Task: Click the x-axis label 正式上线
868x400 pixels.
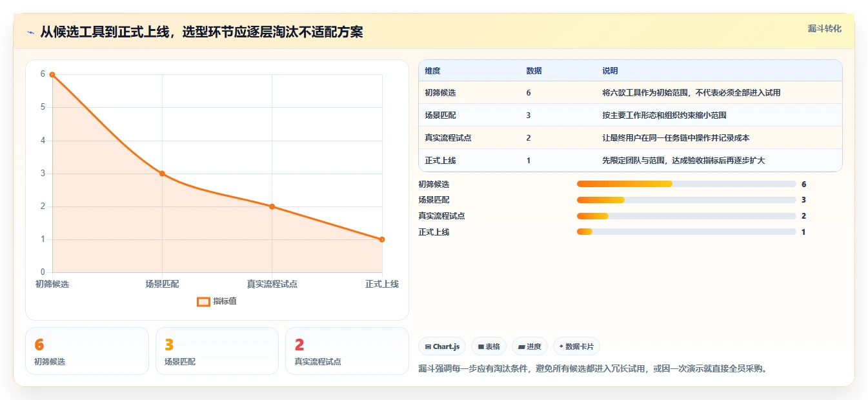Action: (382, 284)
